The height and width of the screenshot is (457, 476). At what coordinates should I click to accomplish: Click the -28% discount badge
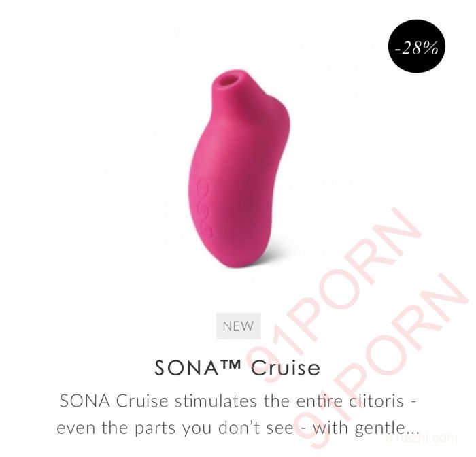click(x=416, y=46)
